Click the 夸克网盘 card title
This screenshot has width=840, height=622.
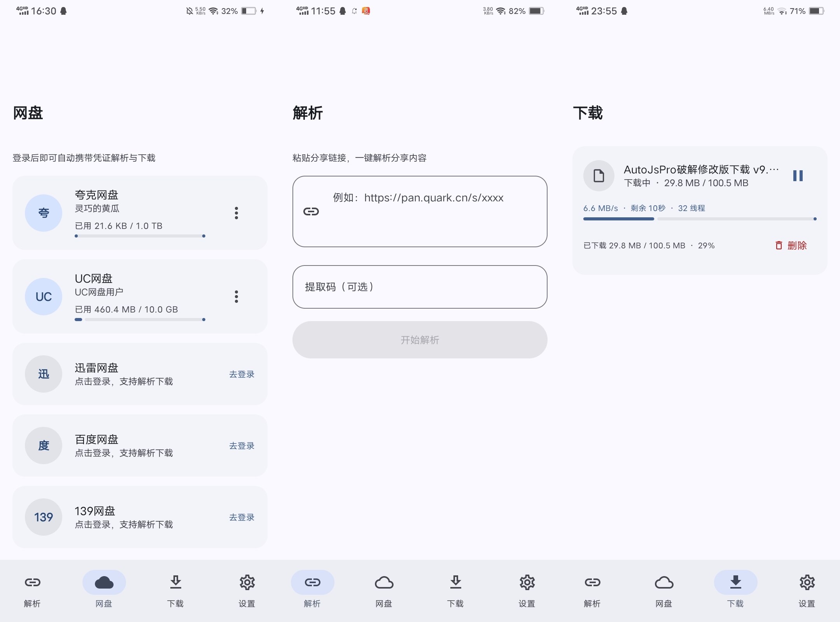click(x=96, y=195)
